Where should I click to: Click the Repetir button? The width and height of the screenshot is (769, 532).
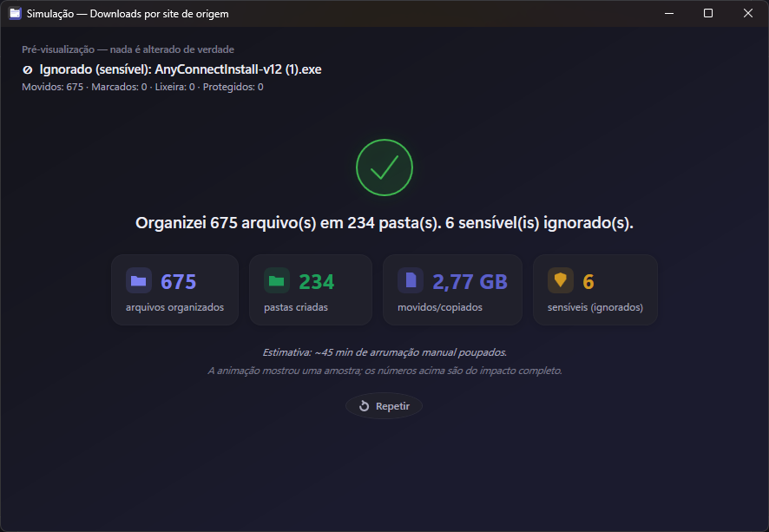(384, 406)
